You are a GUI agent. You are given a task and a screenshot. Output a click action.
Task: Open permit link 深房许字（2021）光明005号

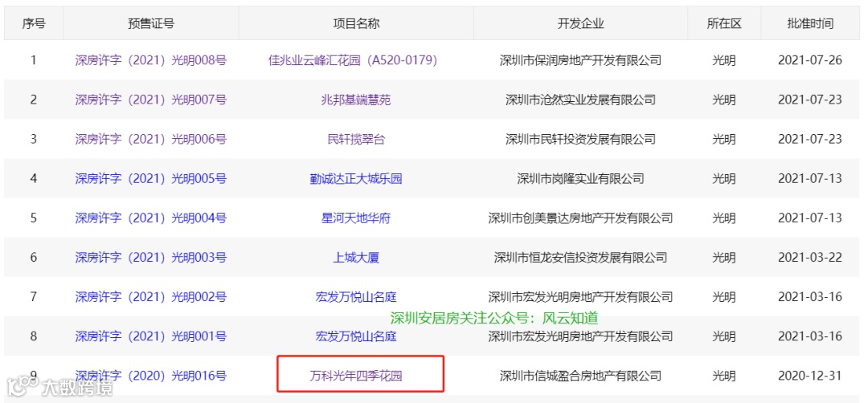tap(150, 178)
